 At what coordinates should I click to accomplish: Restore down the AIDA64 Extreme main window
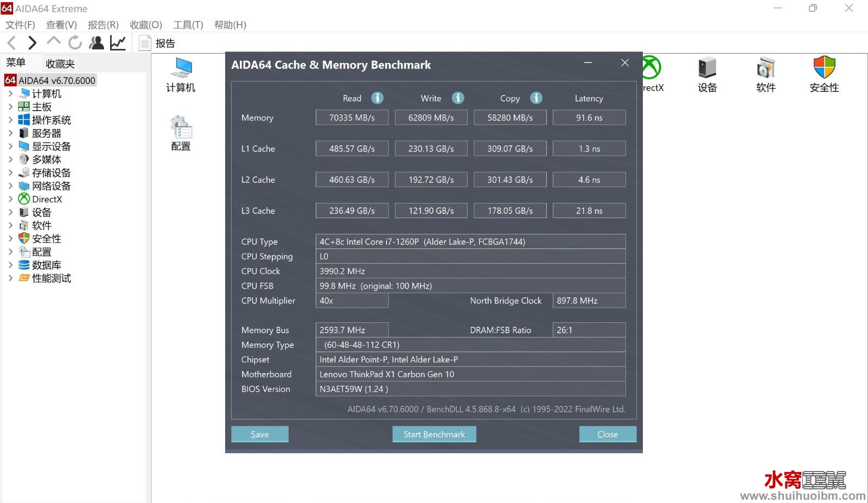click(x=813, y=8)
